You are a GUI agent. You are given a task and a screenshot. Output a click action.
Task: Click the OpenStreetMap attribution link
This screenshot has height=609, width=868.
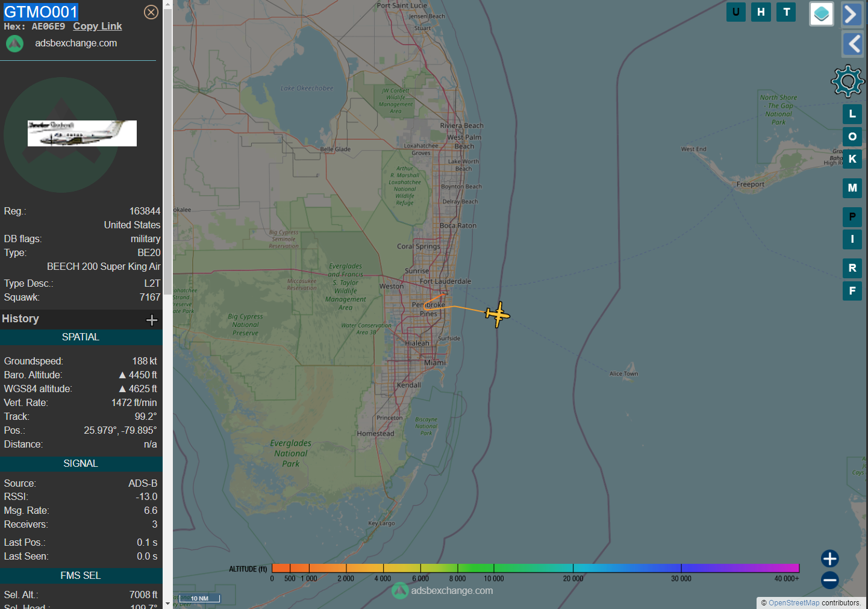pyautogui.click(x=794, y=603)
